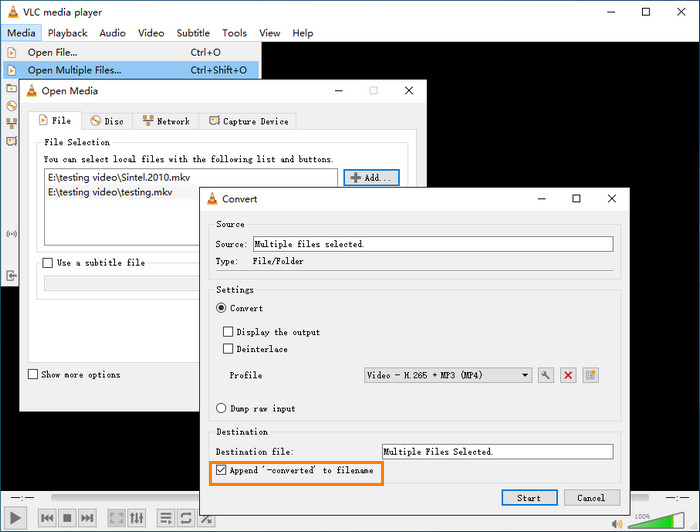700x532 pixels.
Task: Open the Video menu
Action: tap(151, 33)
